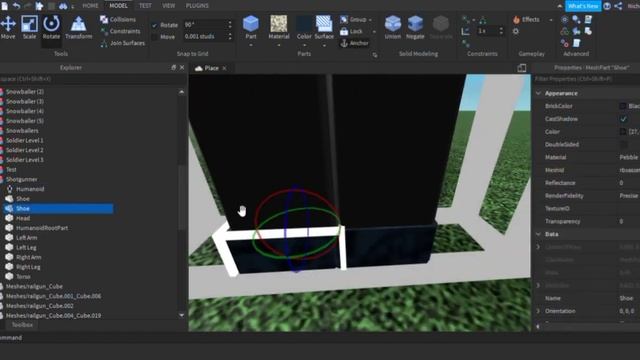Toggle Anchor on the selected part
This screenshot has height=360, width=640.
pyautogui.click(x=354, y=43)
